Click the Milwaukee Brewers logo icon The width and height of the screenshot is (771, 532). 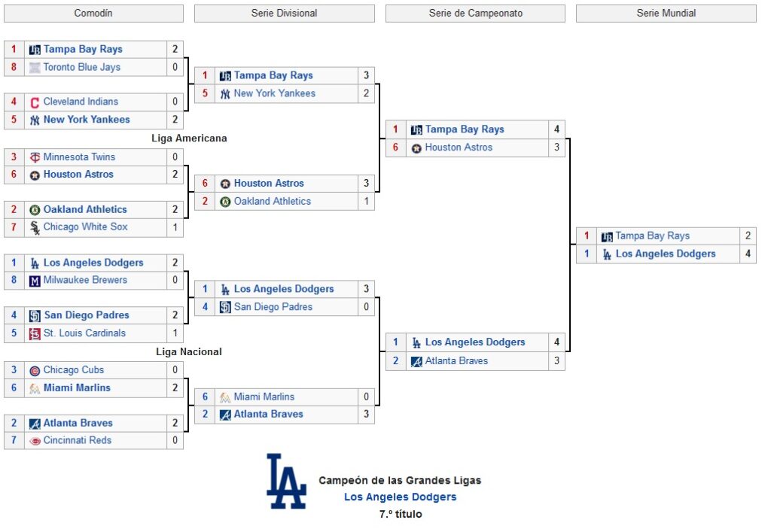(x=35, y=281)
